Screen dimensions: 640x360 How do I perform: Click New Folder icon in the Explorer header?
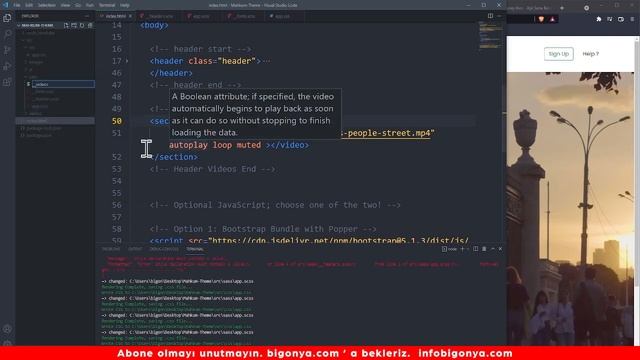[x=74, y=25]
